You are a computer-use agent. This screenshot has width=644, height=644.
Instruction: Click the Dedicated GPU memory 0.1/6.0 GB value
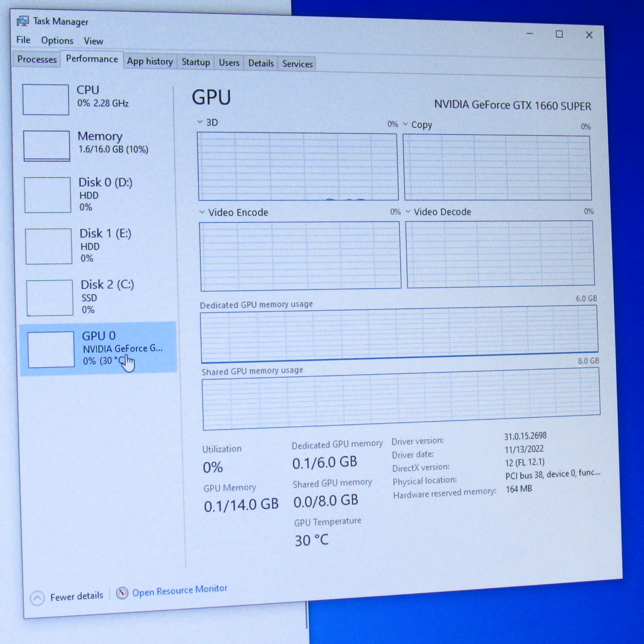click(x=325, y=462)
